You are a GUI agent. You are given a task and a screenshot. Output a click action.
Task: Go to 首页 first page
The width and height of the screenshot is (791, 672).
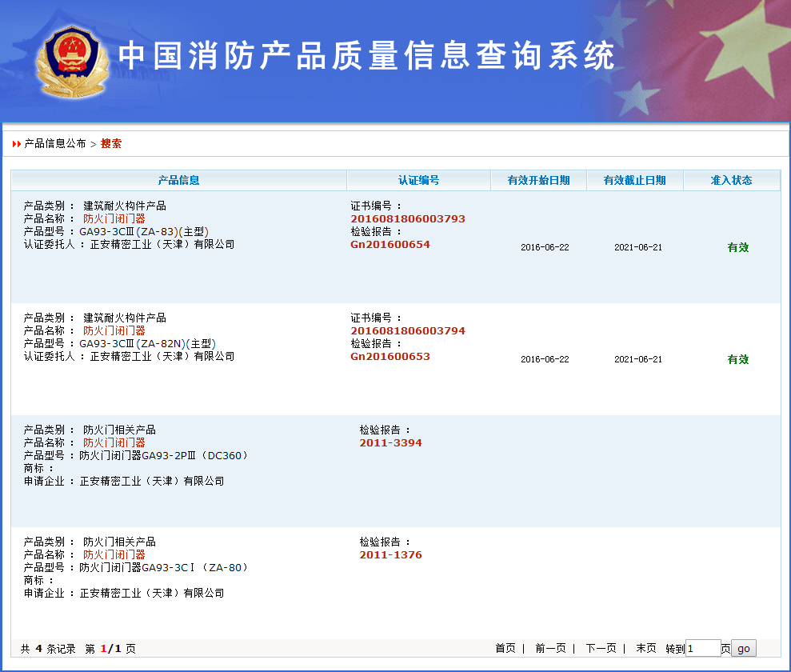point(505,648)
